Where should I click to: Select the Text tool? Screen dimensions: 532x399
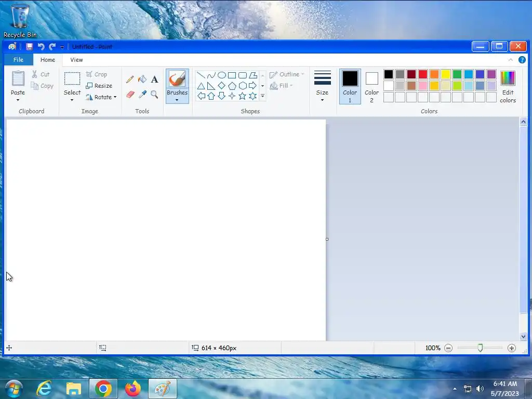[x=154, y=79]
